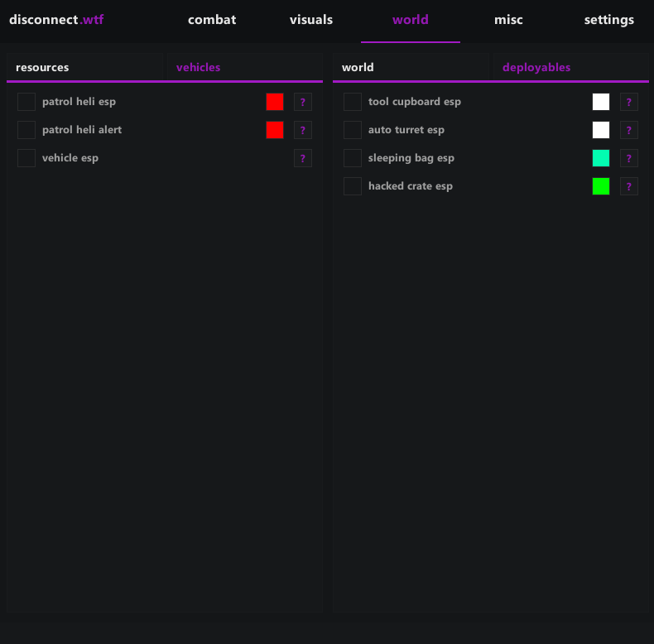Toggle the vehicle esp checkbox
654x644 pixels.
26,158
